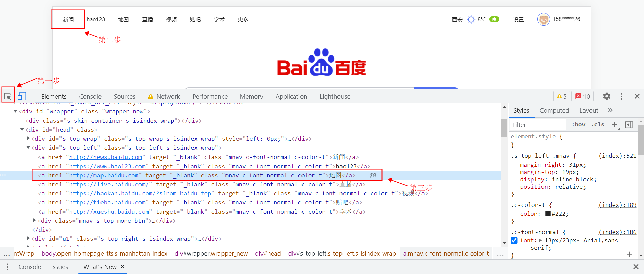Collapse the div#wrapper node
This screenshot has width=644, height=274.
[15, 111]
